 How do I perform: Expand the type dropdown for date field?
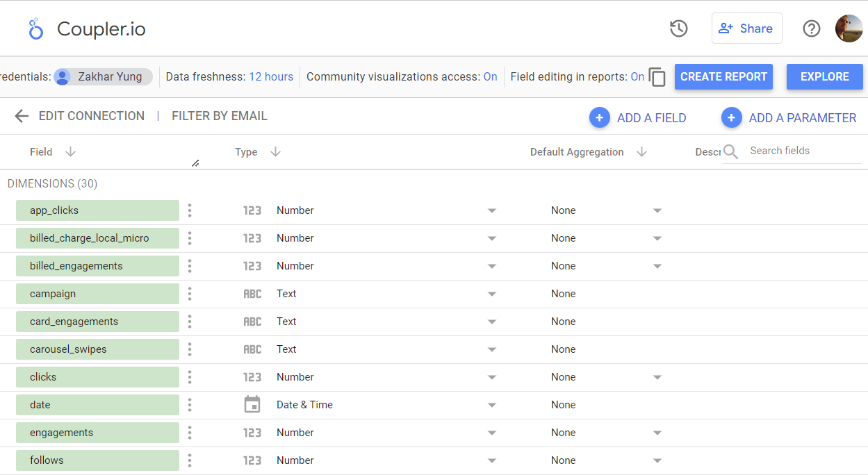click(492, 405)
